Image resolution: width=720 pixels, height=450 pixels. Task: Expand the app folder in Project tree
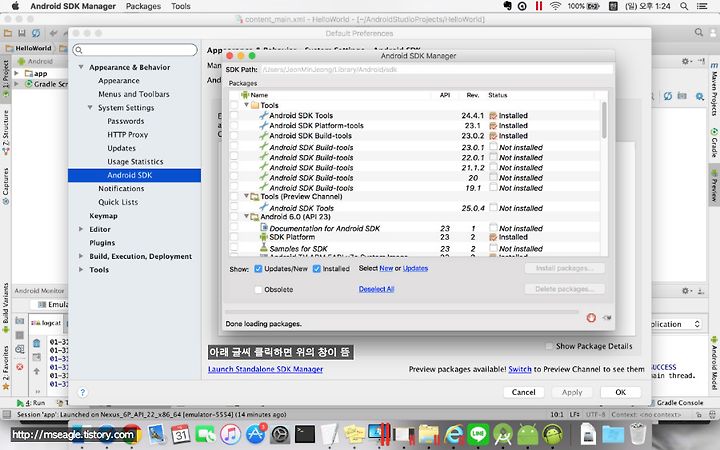coord(17,73)
